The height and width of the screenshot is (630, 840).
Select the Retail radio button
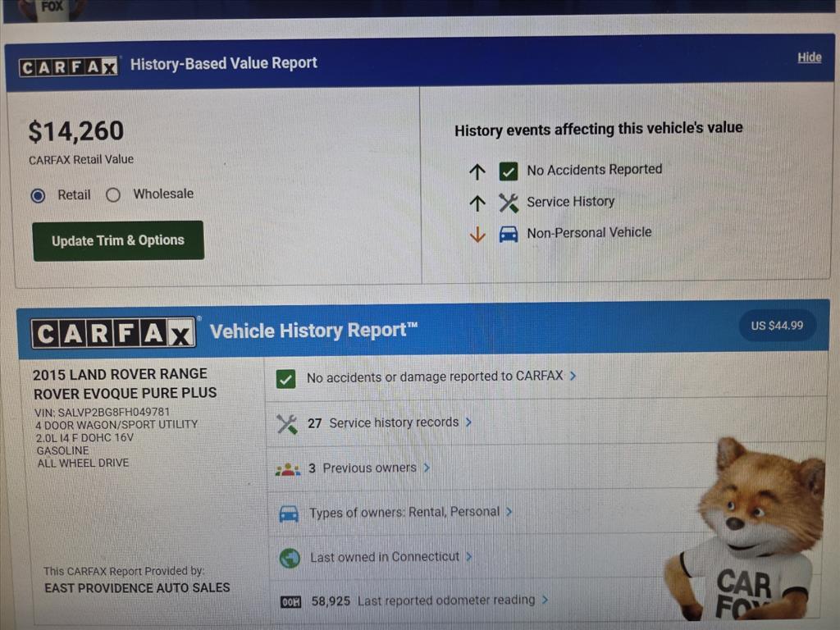38,195
